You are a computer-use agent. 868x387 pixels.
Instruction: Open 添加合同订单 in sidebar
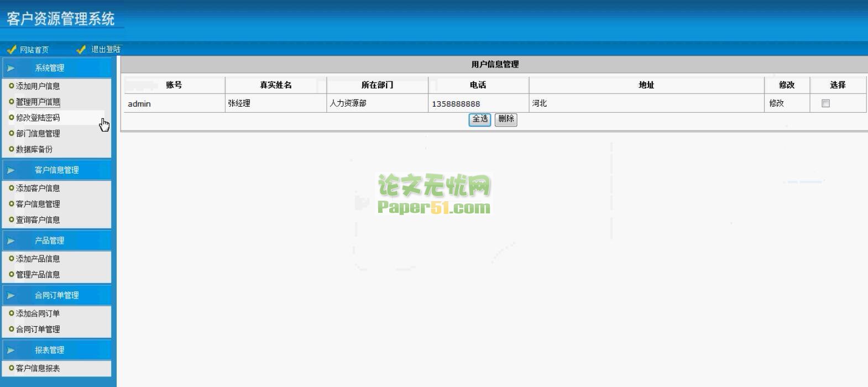pyautogui.click(x=38, y=313)
